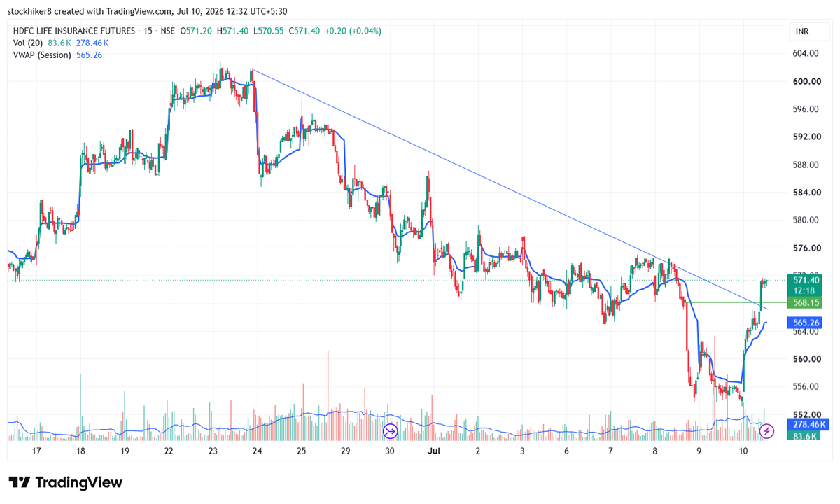Click the H571.40 high value in legend

[233, 31]
